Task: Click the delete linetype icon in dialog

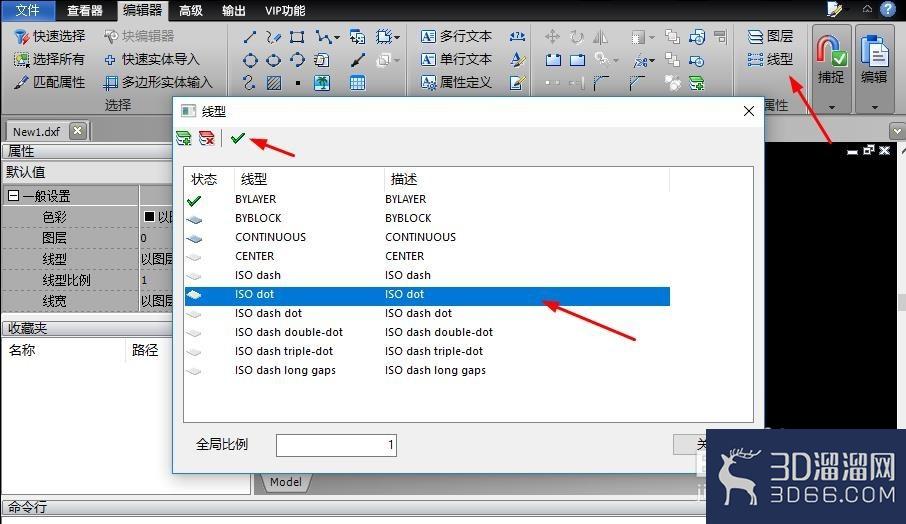Action: [x=206, y=138]
